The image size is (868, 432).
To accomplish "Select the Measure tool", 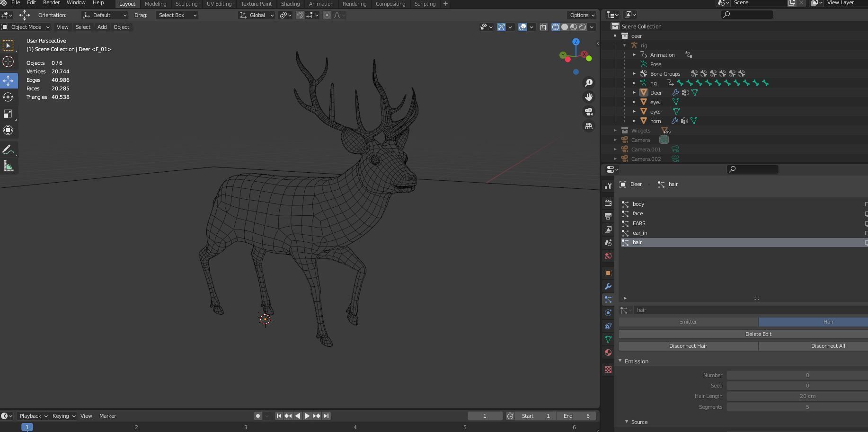I will coord(8,166).
